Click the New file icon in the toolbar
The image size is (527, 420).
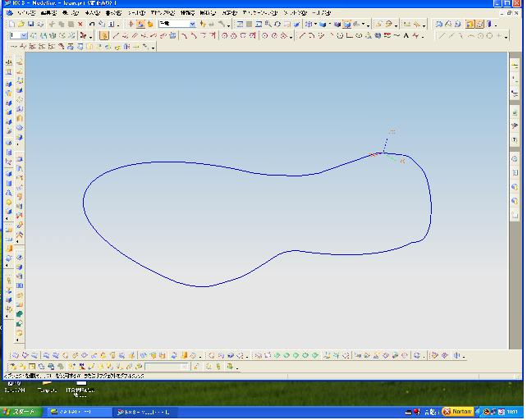pos(11,25)
